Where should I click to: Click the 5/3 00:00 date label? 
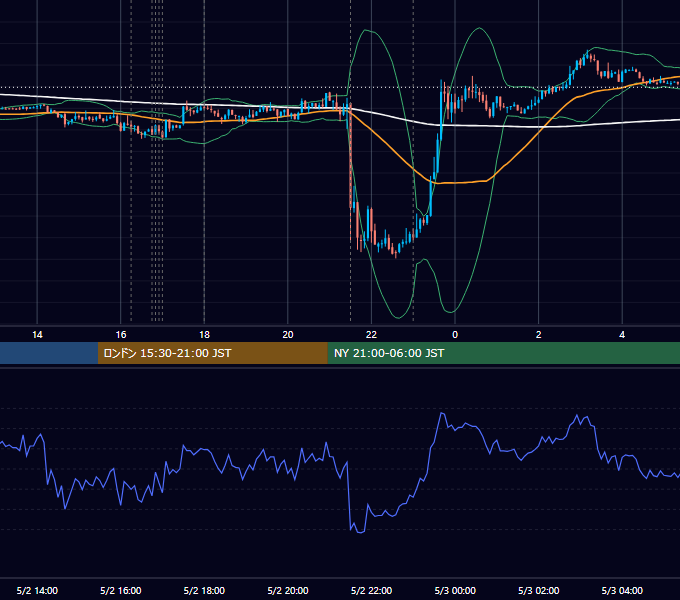click(x=455, y=590)
